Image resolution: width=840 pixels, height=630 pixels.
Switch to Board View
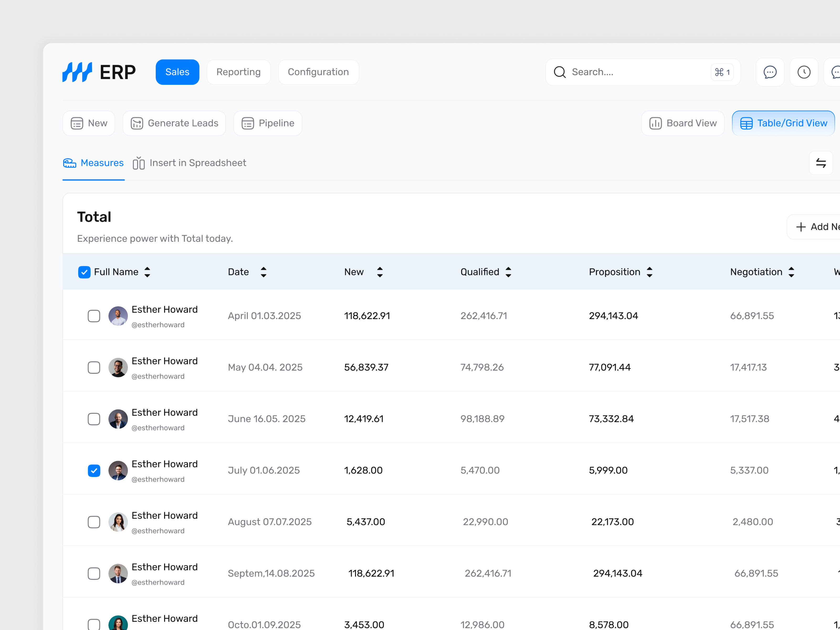pos(682,123)
